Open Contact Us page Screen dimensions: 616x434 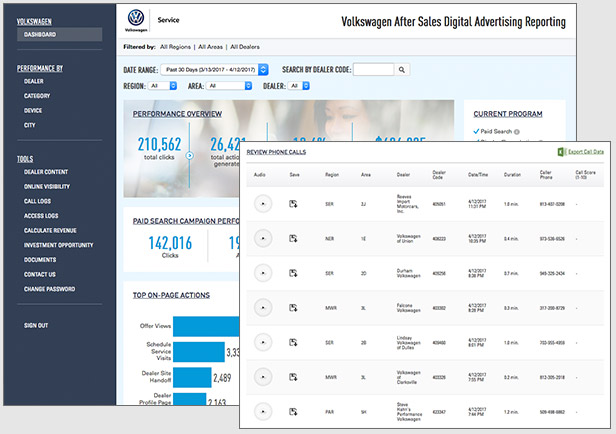[x=40, y=275]
